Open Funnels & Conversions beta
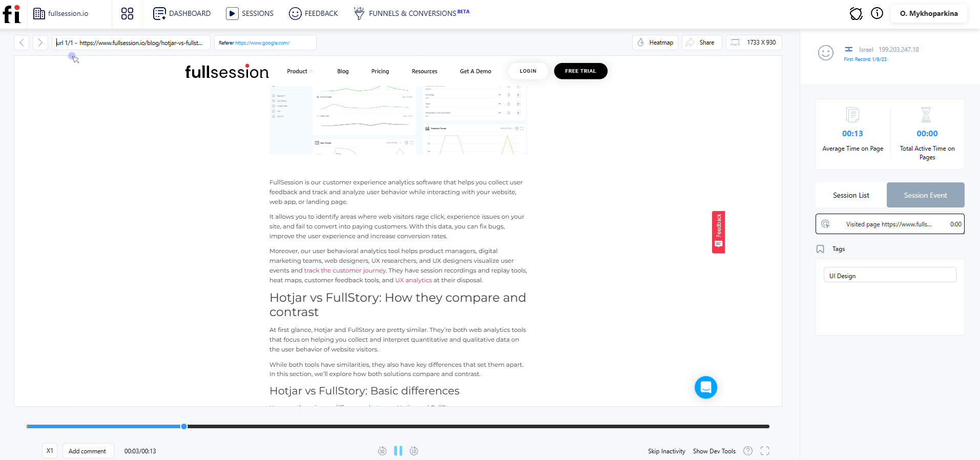Viewport: 980px width, 460px height. 411,13
